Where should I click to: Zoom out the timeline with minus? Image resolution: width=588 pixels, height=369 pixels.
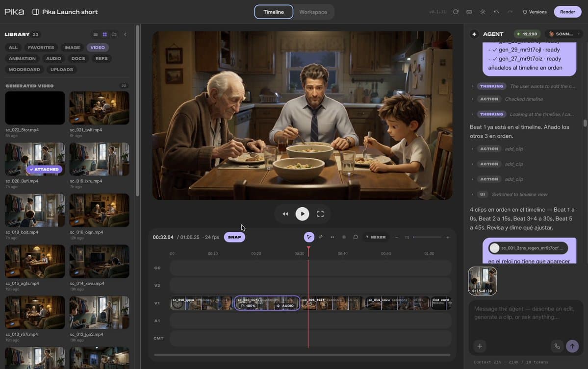(396, 238)
